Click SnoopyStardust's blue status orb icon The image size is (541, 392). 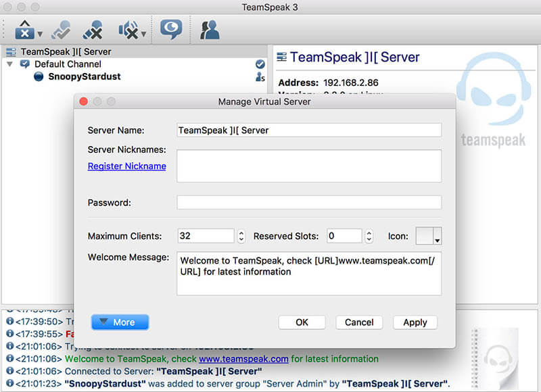click(39, 76)
